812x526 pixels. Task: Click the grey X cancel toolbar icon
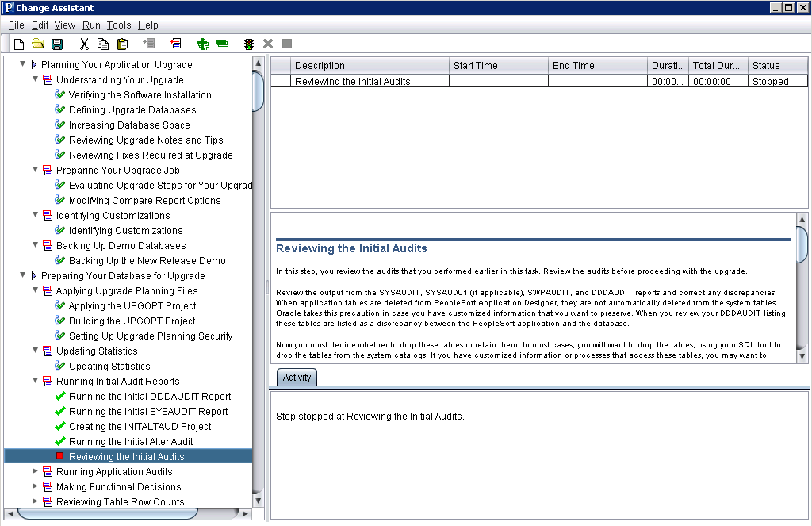268,44
